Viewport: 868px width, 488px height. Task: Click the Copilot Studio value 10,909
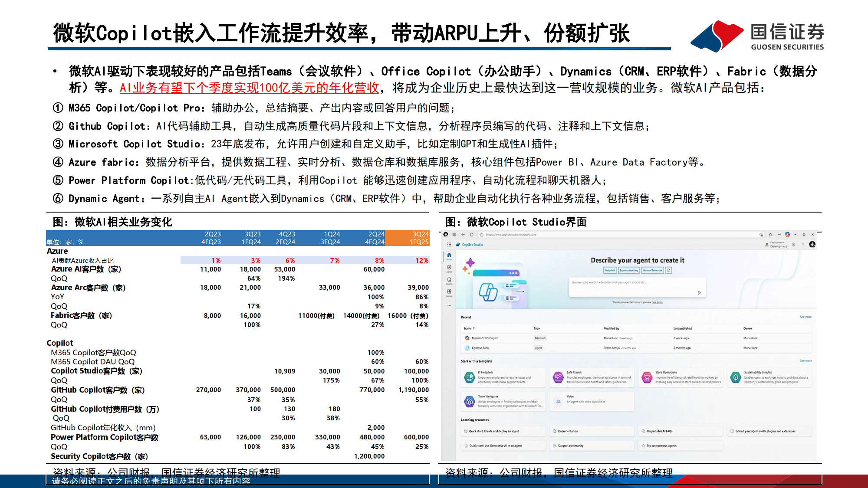(285, 371)
